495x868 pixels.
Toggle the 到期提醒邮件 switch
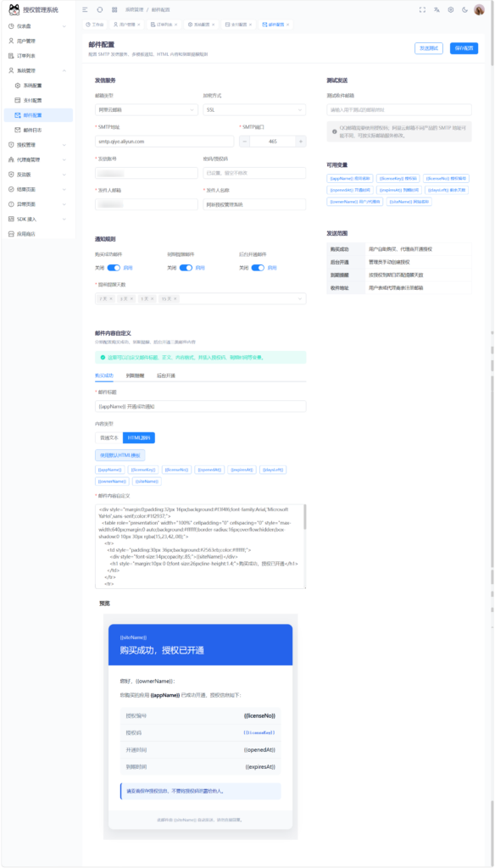(186, 268)
